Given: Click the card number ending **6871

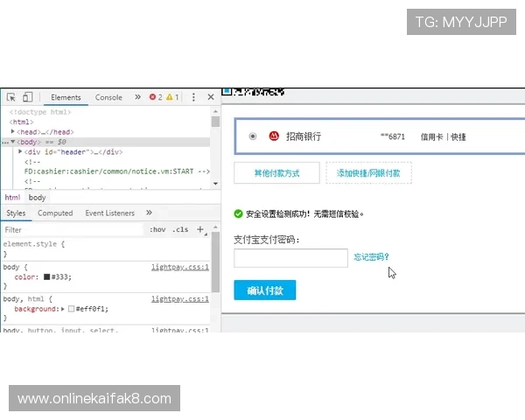Looking at the screenshot, I should click(x=392, y=136).
